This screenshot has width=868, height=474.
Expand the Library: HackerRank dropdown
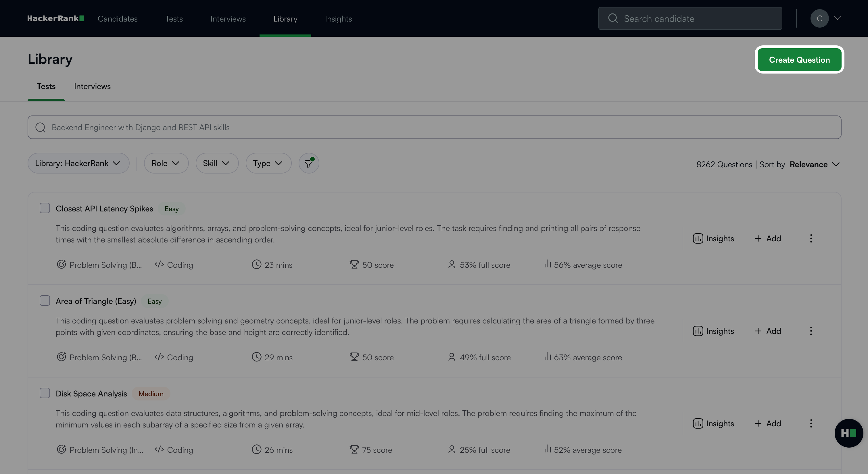(x=78, y=163)
